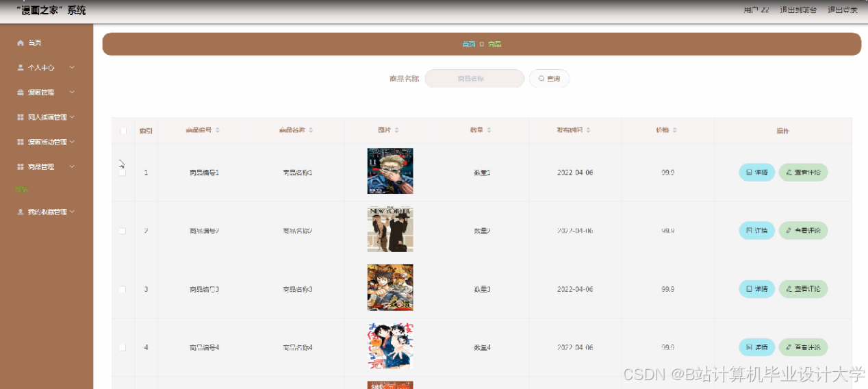Open the 首页 breadcrumb link
868x389 pixels.
pyautogui.click(x=468, y=44)
